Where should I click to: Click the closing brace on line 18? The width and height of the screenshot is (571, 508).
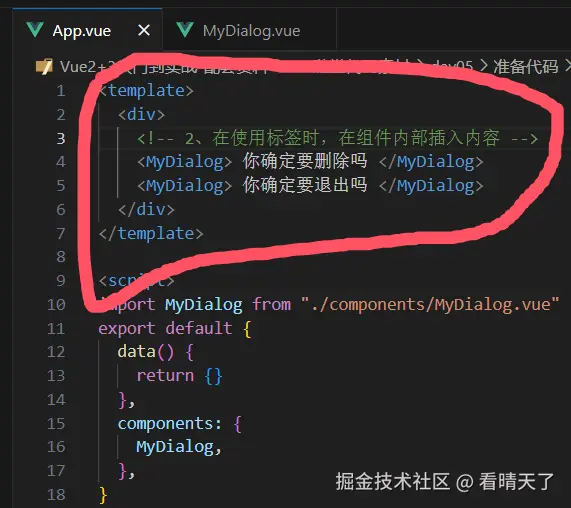pyautogui.click(x=103, y=495)
